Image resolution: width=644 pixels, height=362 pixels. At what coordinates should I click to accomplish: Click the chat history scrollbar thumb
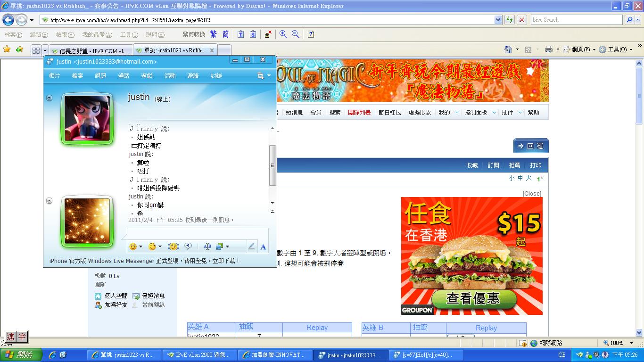pyautogui.click(x=272, y=165)
